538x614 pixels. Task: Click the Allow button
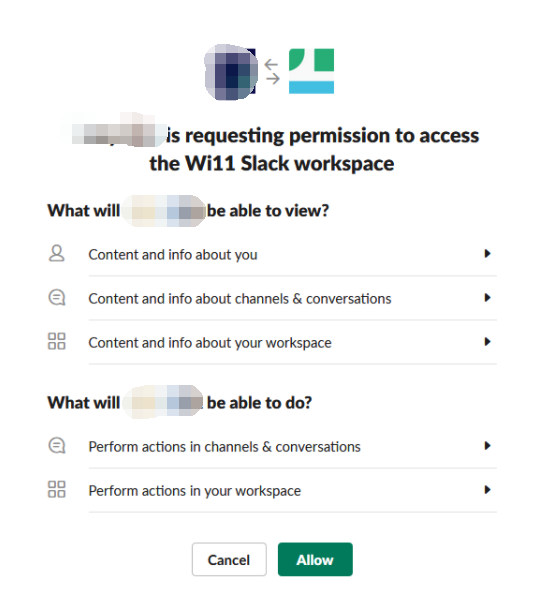click(315, 559)
